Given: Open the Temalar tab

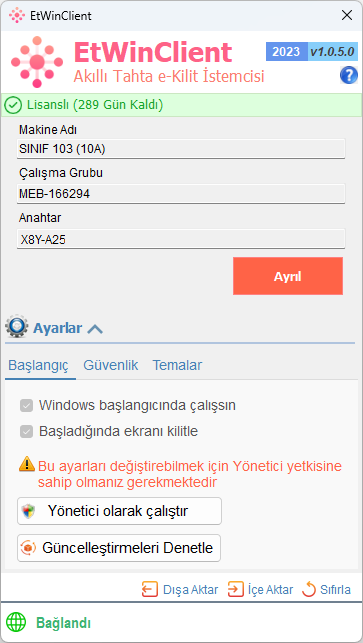Looking at the screenshot, I should pyautogui.click(x=177, y=365).
